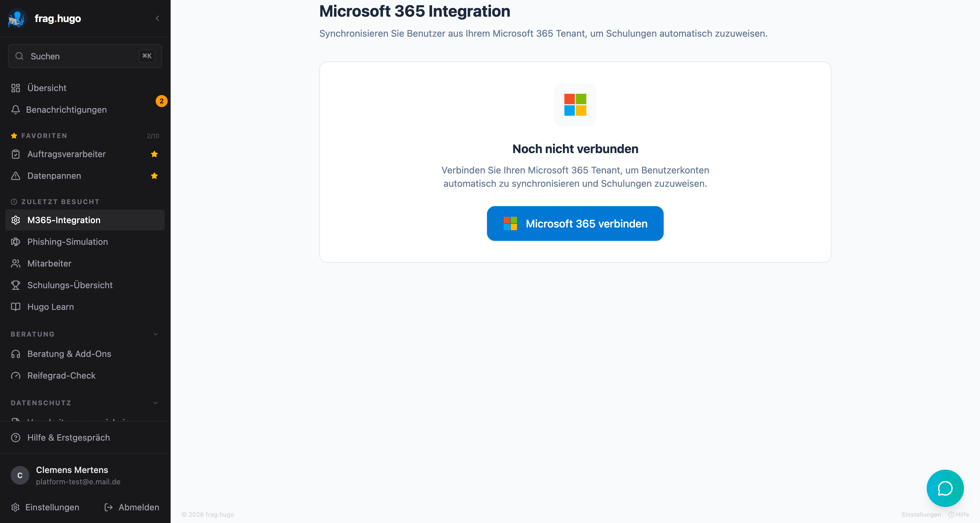Click user name Clemens Mertens
980x523 pixels.
tap(72, 470)
